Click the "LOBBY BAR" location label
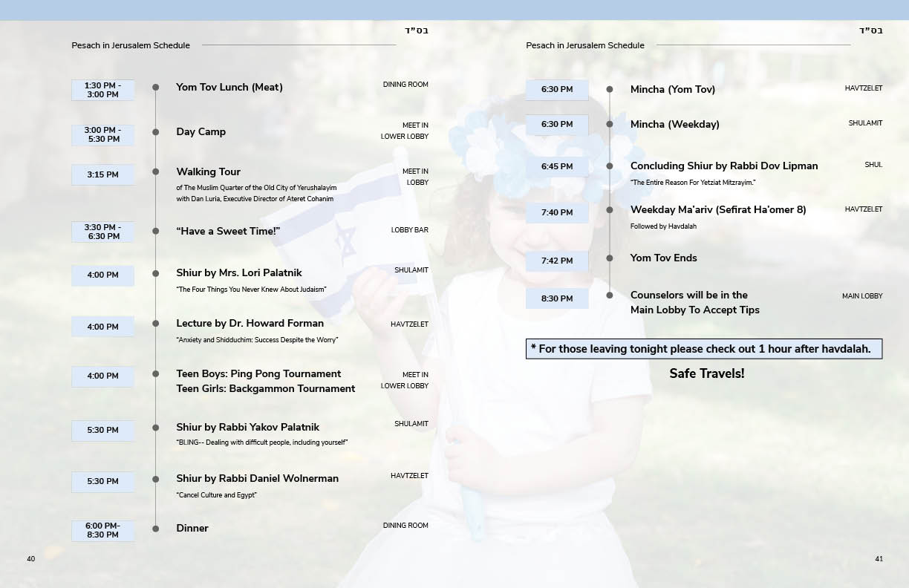This screenshot has width=909, height=588. pos(410,231)
